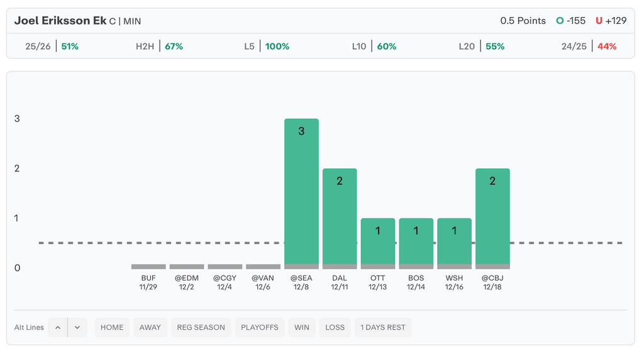This screenshot has height=353, width=644.
Task: Click the BUF 11/29 zero-point bar
Action: (148, 267)
